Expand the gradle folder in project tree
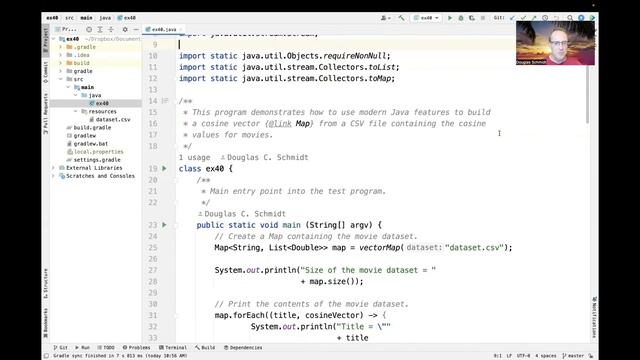This screenshot has height=360, width=640. [x=61, y=71]
